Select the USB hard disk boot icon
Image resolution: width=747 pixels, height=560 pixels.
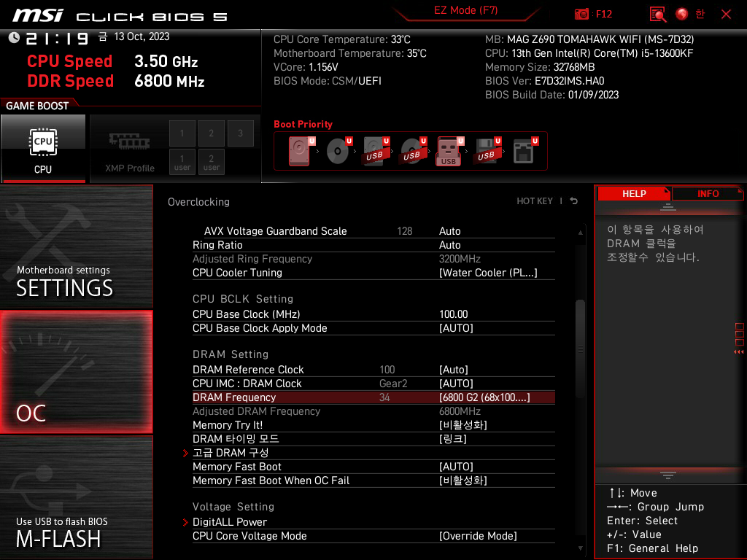(x=376, y=151)
